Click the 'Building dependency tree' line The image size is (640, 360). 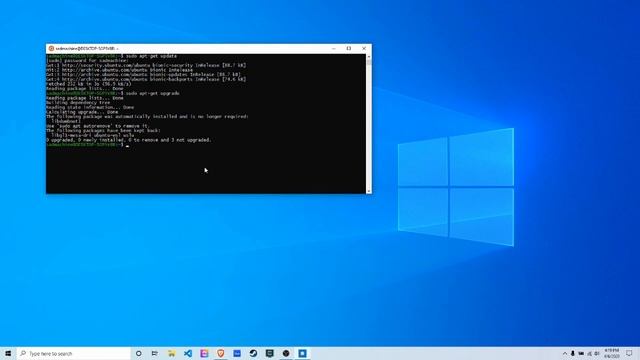pos(78,103)
